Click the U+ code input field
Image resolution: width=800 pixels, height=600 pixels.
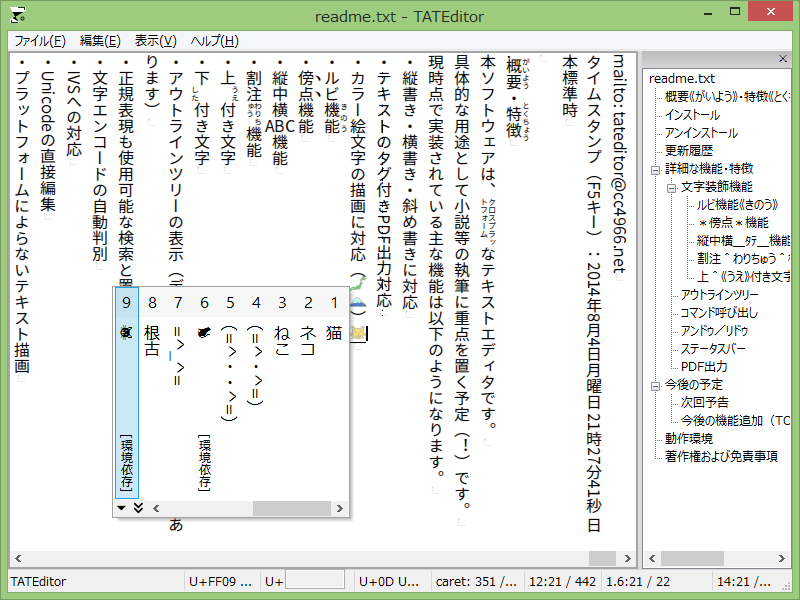coord(314,580)
